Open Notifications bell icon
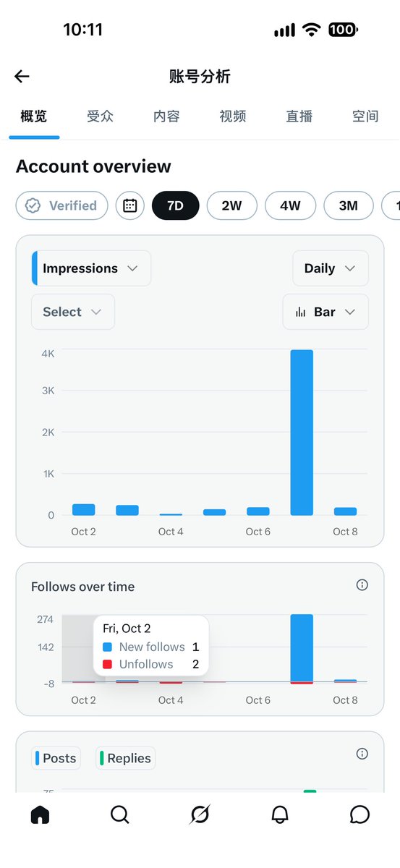 tap(280, 815)
